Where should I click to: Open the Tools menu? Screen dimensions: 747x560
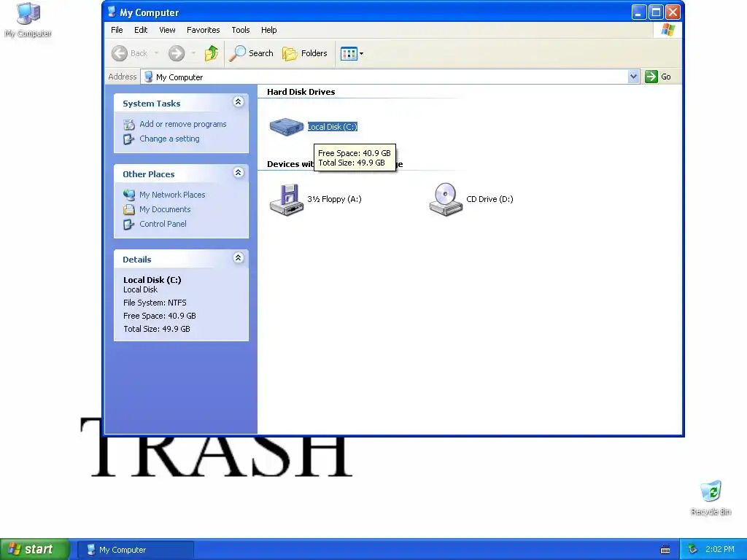pyautogui.click(x=241, y=30)
